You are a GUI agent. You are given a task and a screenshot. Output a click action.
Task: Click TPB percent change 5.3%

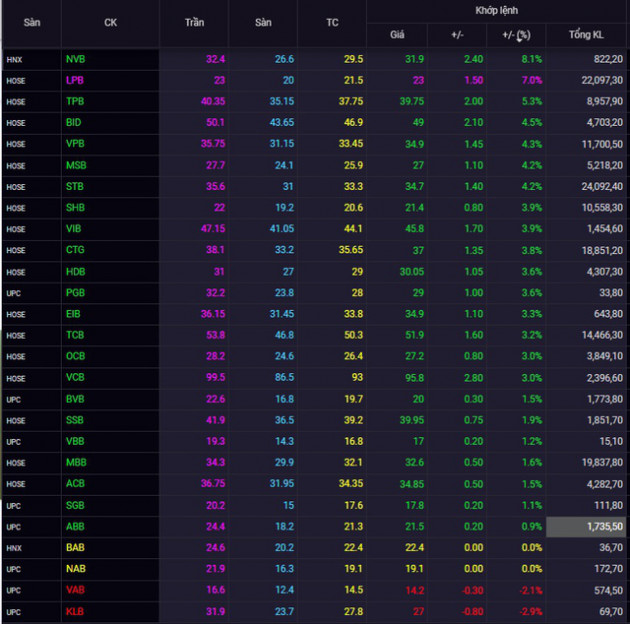click(532, 101)
